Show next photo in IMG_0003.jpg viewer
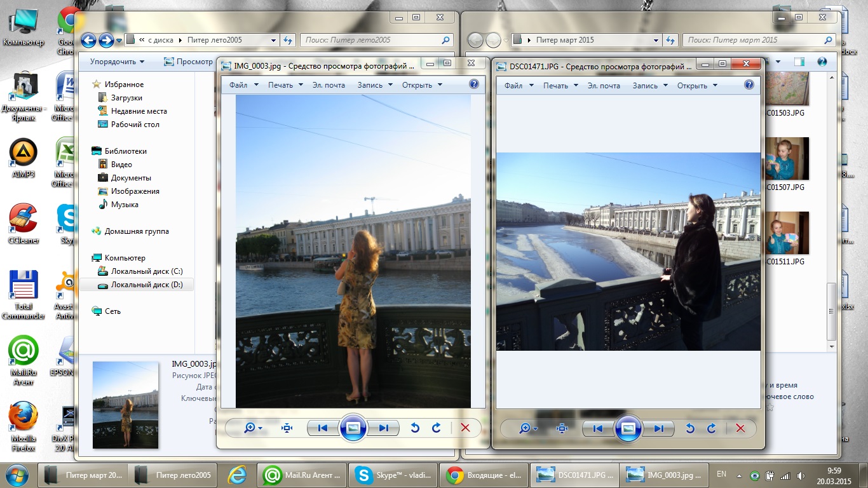Screen dimensions: 868x488 (383, 428)
